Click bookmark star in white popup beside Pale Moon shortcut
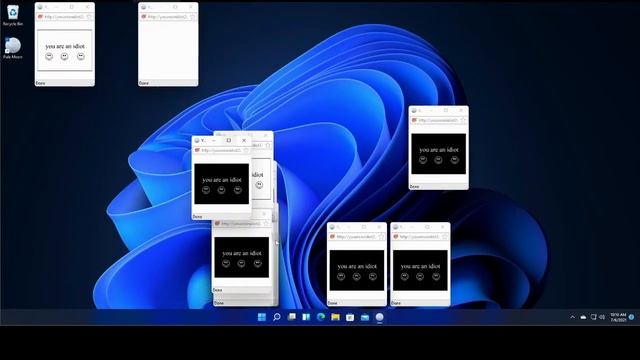Viewport: 640px width, 360px height. [x=89, y=17]
